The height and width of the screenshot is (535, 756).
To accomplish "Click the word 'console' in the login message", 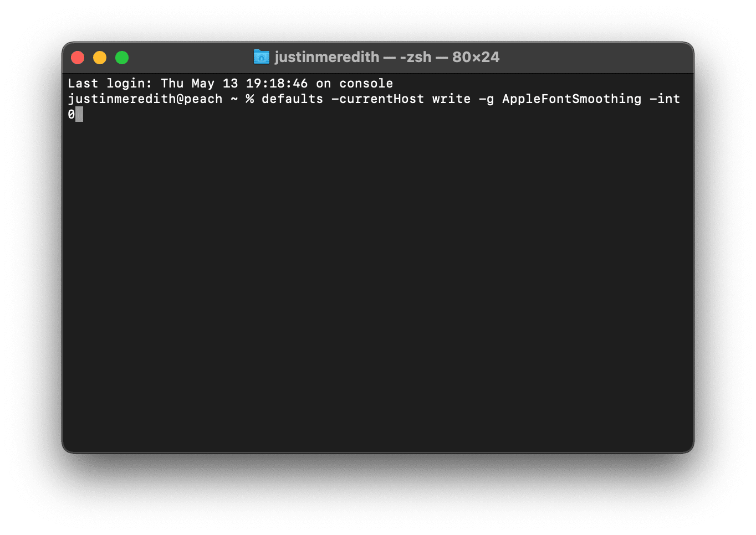I will tap(366, 83).
